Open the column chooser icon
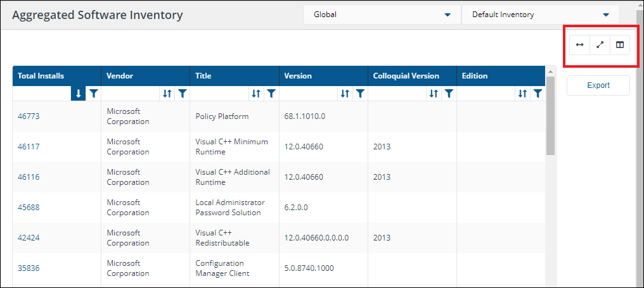Image resolution: width=644 pixels, height=288 pixels. tap(620, 45)
